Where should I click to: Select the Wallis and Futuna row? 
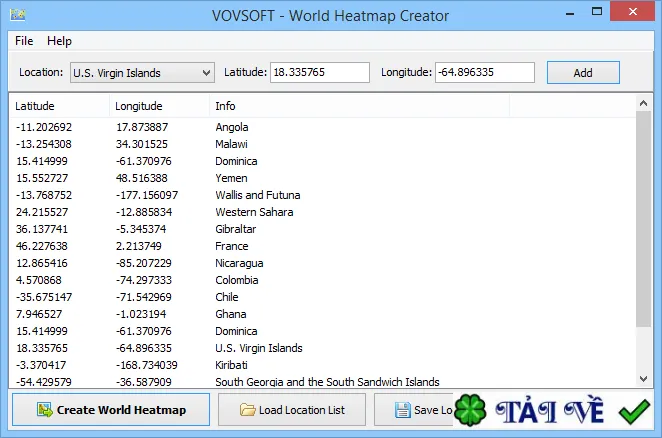coord(322,195)
